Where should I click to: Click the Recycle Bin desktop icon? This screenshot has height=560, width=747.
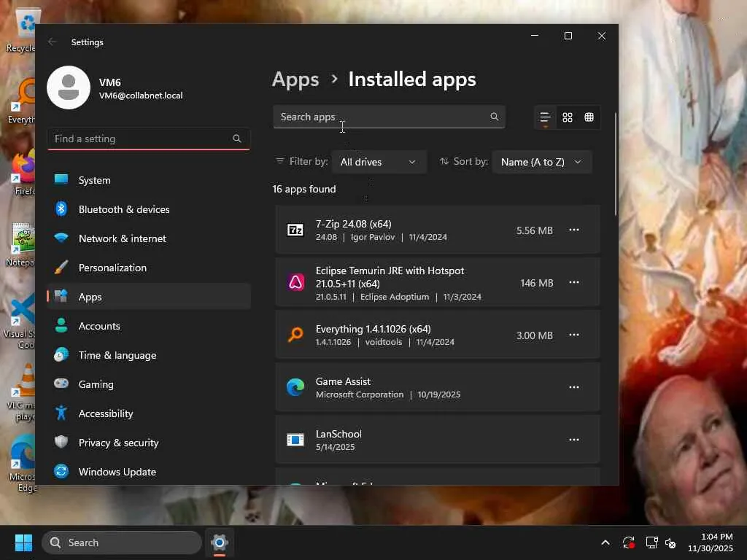23,30
